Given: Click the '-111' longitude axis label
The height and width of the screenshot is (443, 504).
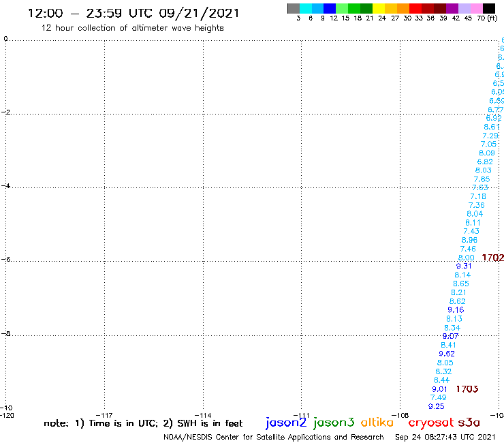Looking at the screenshot, I should (302, 415).
